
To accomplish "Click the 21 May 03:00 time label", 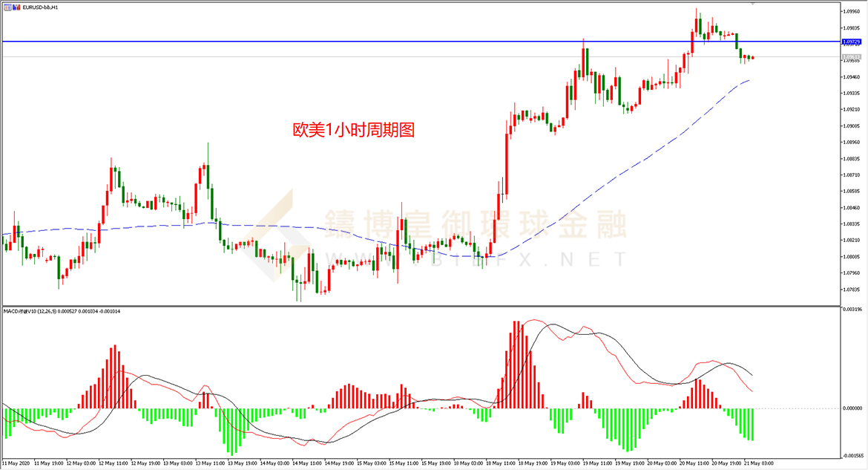I will coord(760,463).
